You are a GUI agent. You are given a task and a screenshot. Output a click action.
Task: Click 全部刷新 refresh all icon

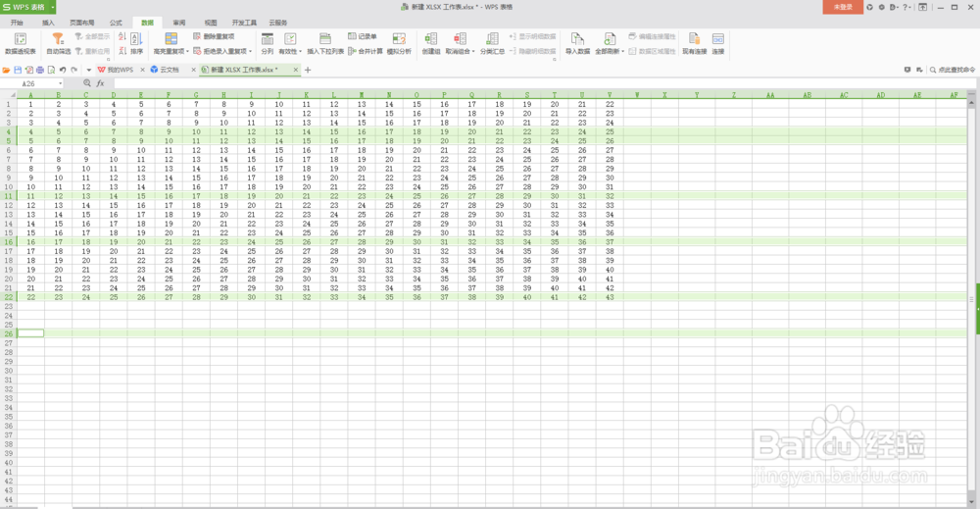click(x=609, y=39)
